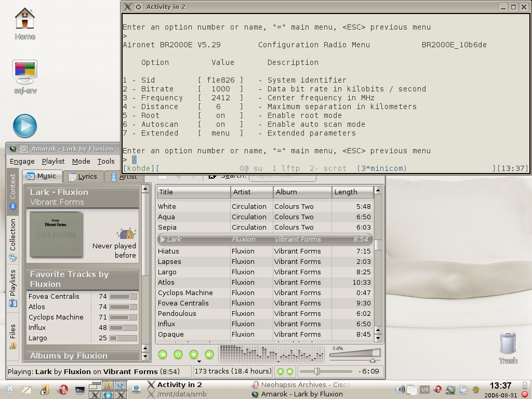Click Fovea Centralis in favorite tracks
532x399 pixels.
(54, 296)
